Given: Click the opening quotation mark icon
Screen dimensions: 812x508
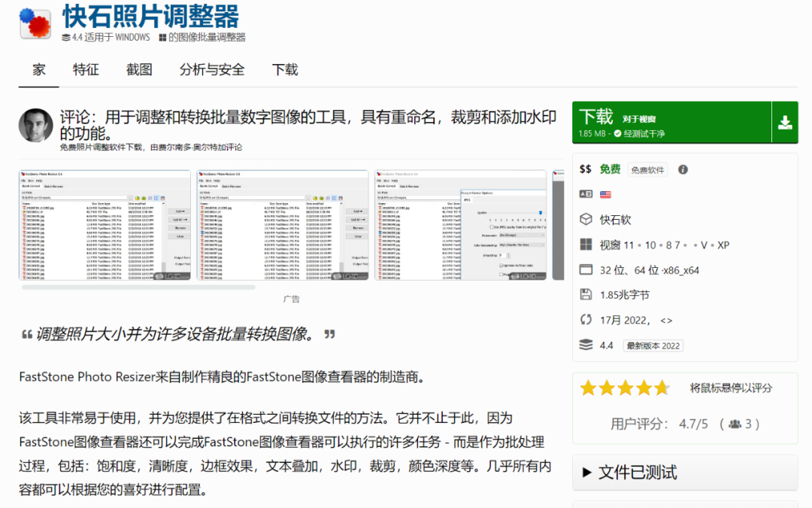Looking at the screenshot, I should click(x=27, y=335).
